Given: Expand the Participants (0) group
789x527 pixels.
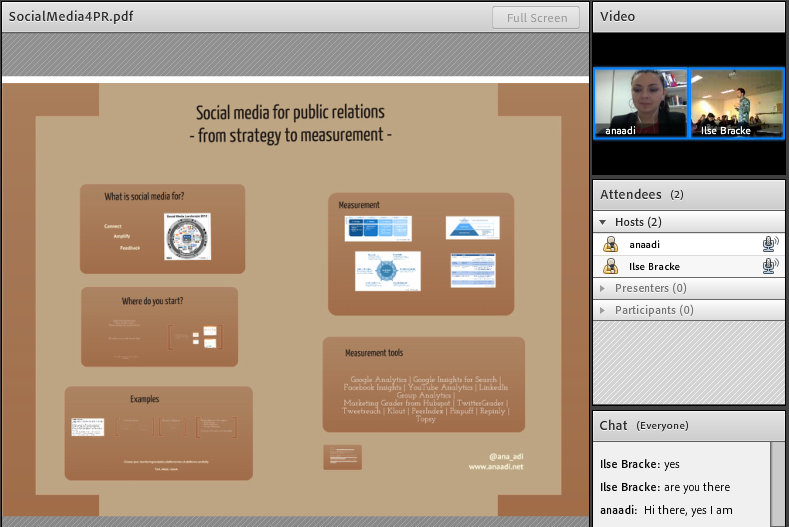Looking at the screenshot, I should coord(603,310).
